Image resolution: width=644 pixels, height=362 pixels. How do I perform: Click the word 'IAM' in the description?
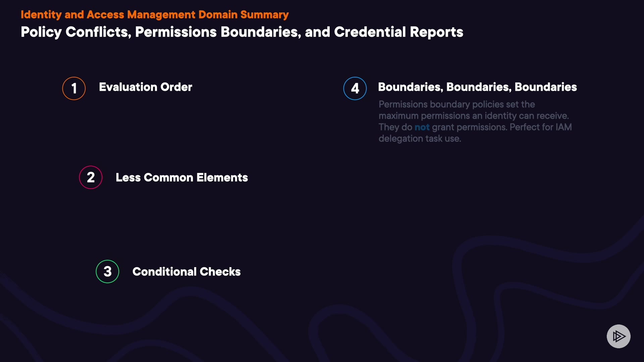[563, 127]
